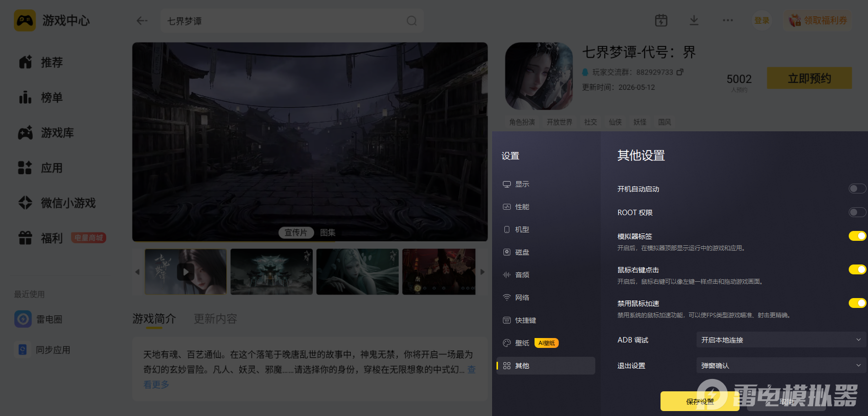Open the 推荐 recommendations page
Image resolution: width=868 pixels, height=416 pixels.
[41, 62]
